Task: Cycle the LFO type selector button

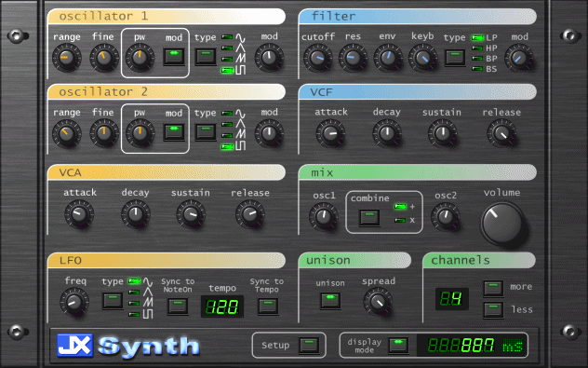Action: tap(113, 301)
